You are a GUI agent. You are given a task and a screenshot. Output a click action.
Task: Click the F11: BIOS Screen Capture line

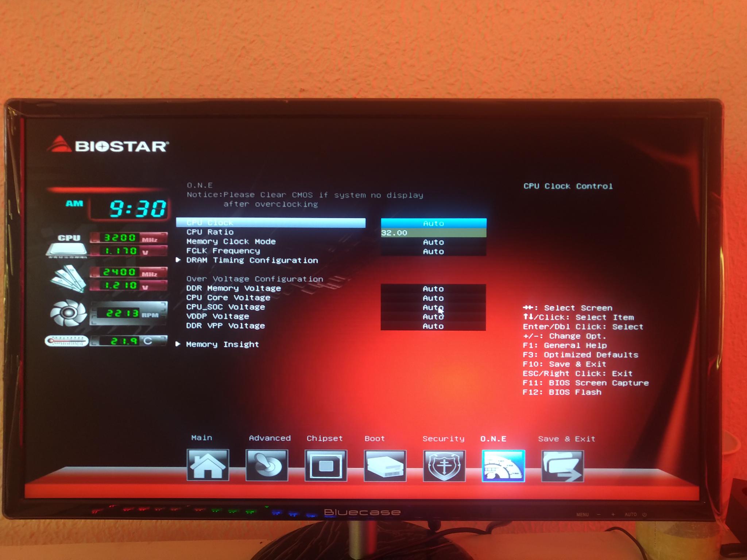(586, 383)
